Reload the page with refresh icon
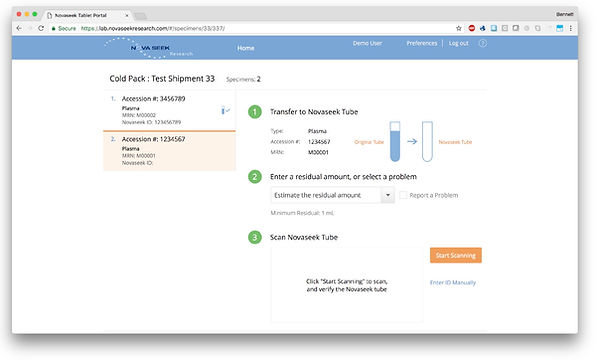The image size is (600, 360). click(x=41, y=28)
